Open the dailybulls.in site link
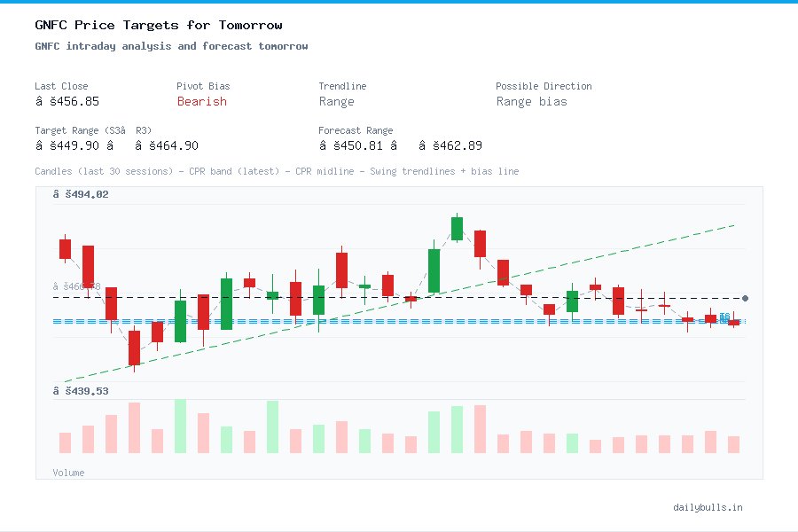Viewport: 798px width, 532px height. tap(709, 507)
